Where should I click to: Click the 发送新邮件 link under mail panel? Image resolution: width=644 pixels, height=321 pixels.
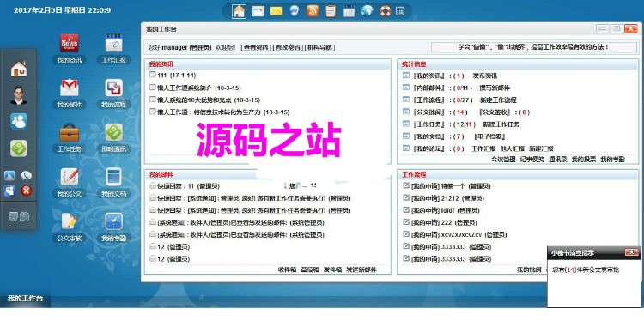point(361,270)
